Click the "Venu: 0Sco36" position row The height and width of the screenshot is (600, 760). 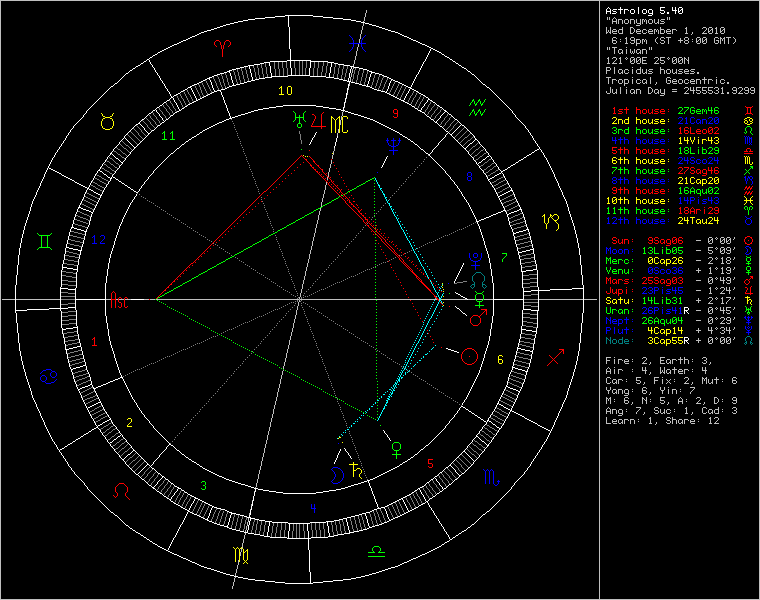680,270
